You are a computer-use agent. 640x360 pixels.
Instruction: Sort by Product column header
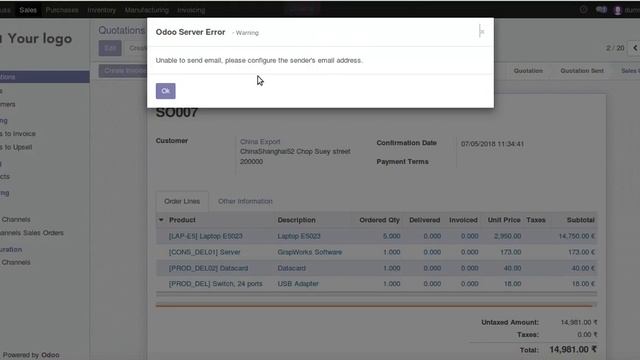tap(182, 220)
